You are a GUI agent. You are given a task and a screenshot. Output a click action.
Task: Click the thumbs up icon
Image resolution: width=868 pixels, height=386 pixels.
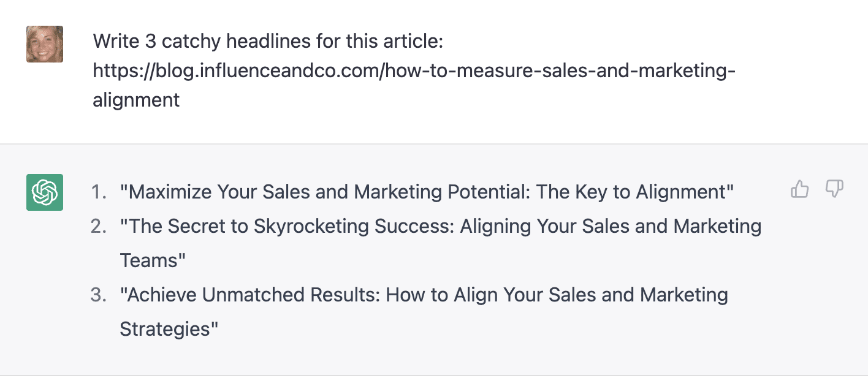point(800,189)
